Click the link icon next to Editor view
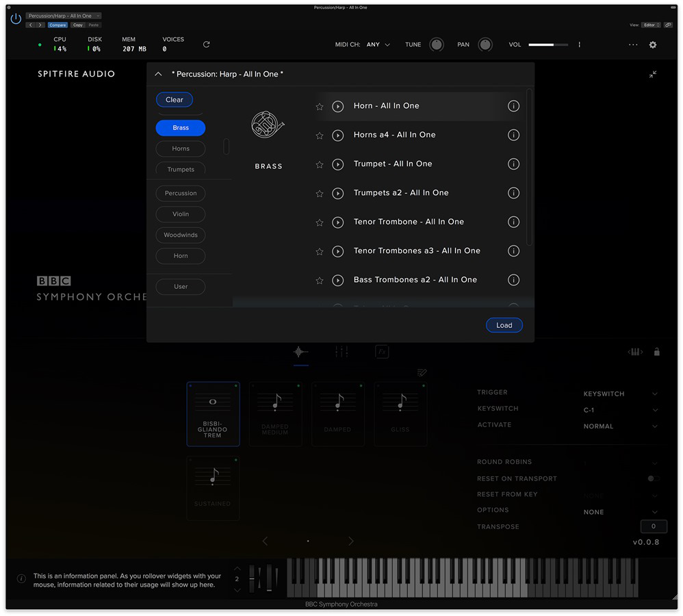 coord(668,25)
